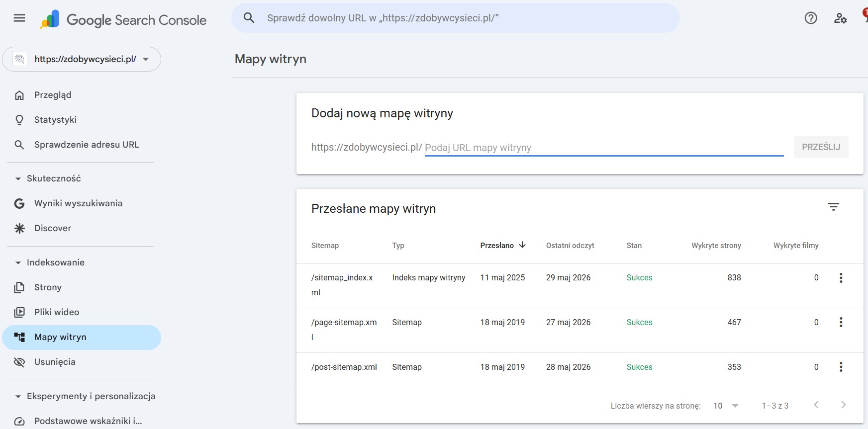The height and width of the screenshot is (429, 868).
Task: Click the Pliki wideo video icon
Action: click(x=19, y=313)
